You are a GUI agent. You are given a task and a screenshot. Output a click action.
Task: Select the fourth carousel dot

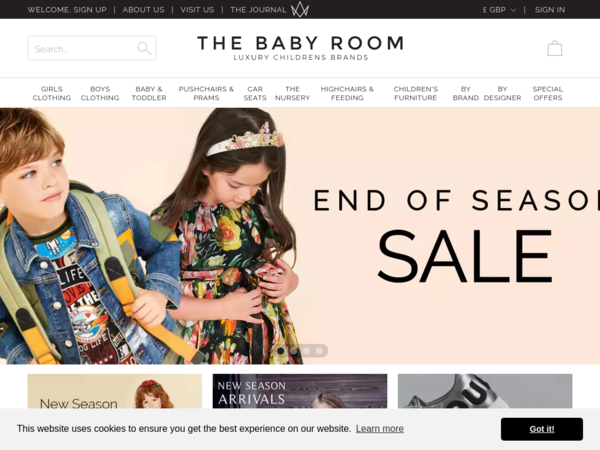(319, 351)
